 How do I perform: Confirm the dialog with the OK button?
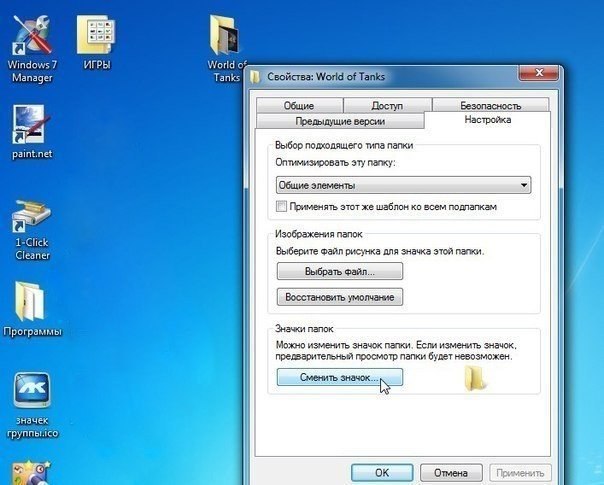(381, 472)
